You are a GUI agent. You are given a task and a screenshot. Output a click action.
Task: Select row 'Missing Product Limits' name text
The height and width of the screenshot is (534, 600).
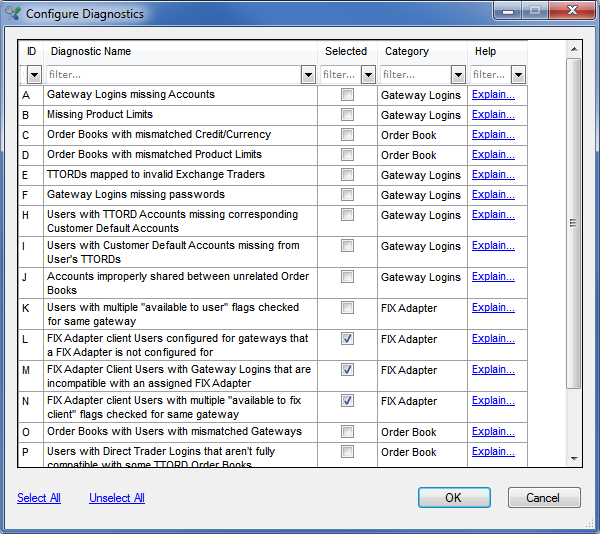(x=100, y=114)
